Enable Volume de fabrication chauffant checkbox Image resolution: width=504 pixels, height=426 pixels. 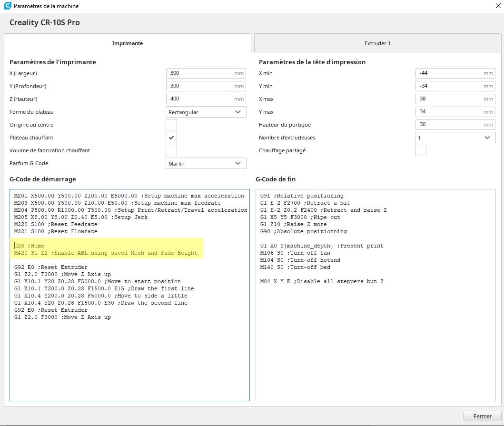[x=171, y=150]
